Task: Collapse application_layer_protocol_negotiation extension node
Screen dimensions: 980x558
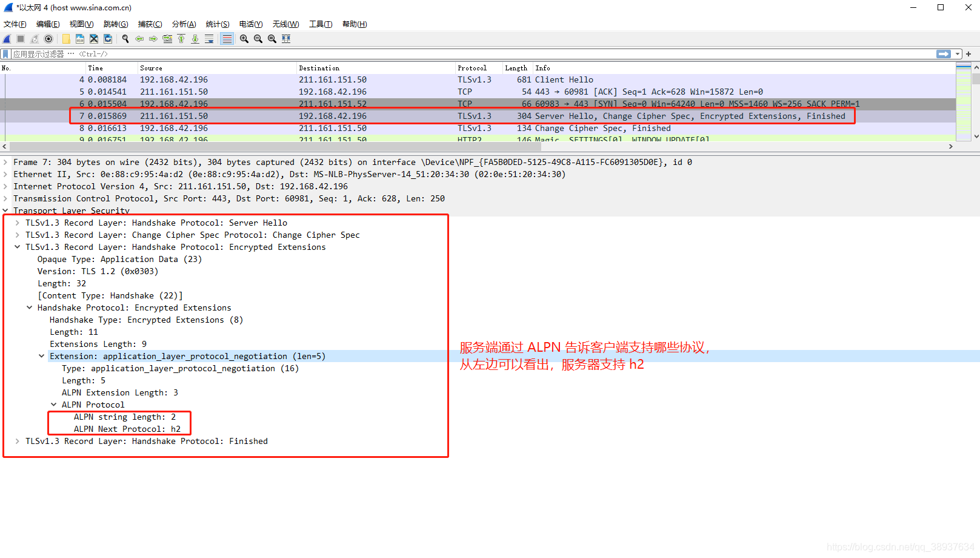Action: pyautogui.click(x=41, y=356)
